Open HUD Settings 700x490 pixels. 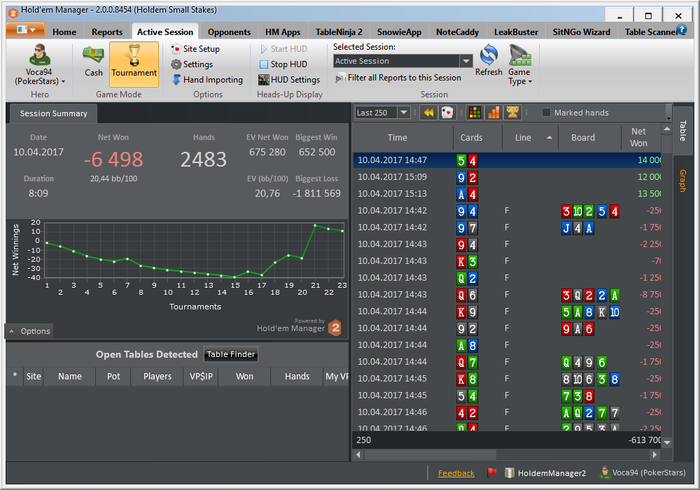coord(289,80)
